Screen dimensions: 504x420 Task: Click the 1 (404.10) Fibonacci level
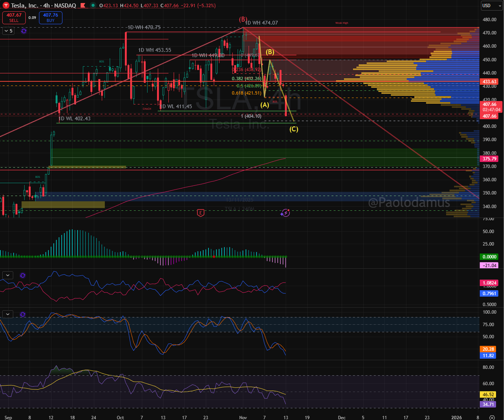[x=252, y=116]
